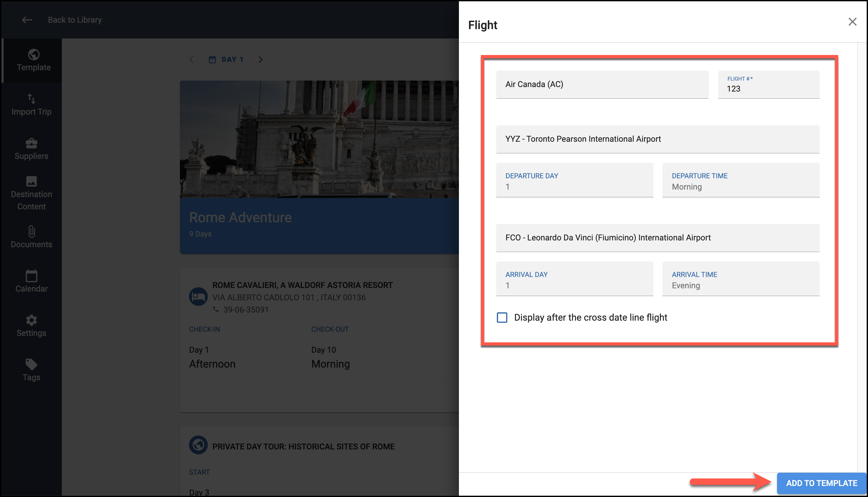
Task: Click the Rome Adventure title
Action: 240,217
